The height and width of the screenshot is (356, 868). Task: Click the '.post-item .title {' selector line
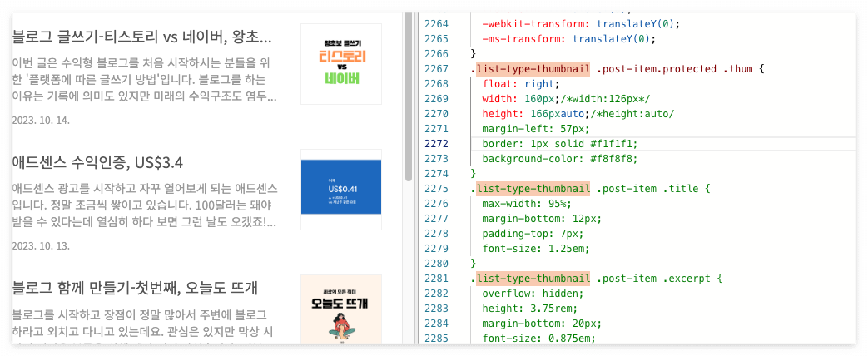(591, 189)
